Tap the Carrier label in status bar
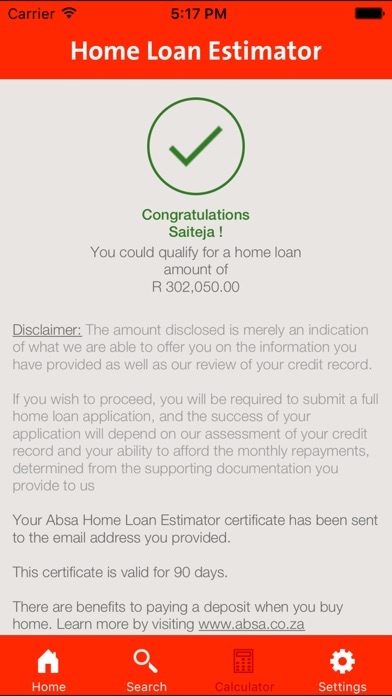Screen dimensions: 392x696 [x=33, y=14]
